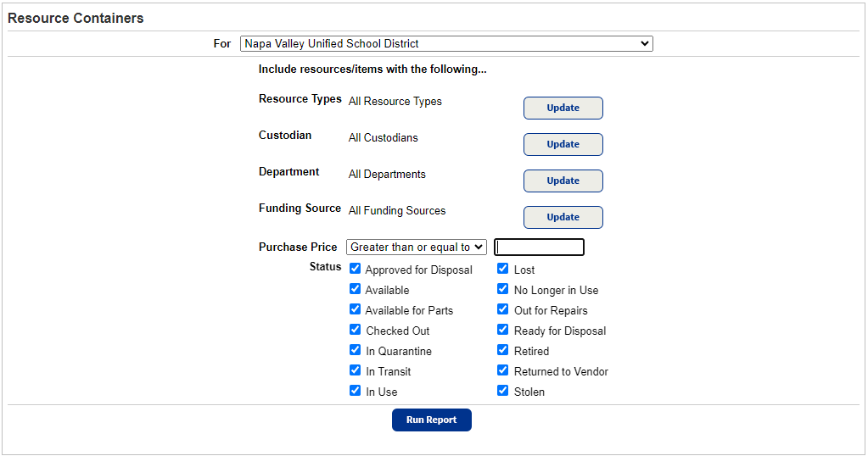Deselect the In Use checkbox

click(355, 391)
